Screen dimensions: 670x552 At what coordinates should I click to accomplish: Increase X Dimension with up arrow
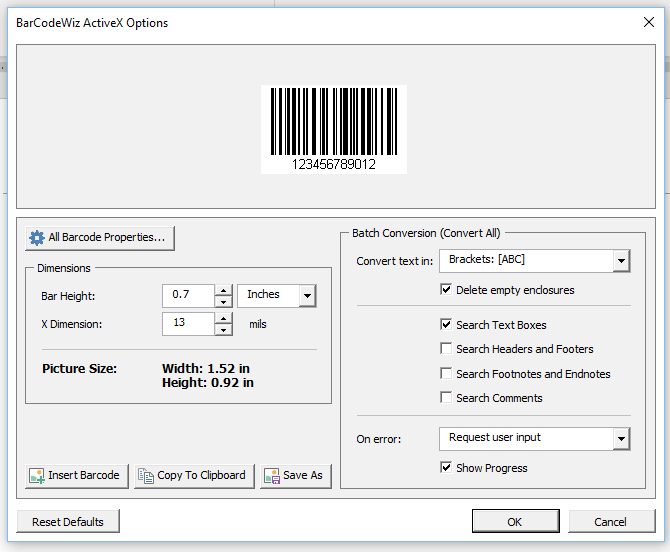tap(223, 319)
